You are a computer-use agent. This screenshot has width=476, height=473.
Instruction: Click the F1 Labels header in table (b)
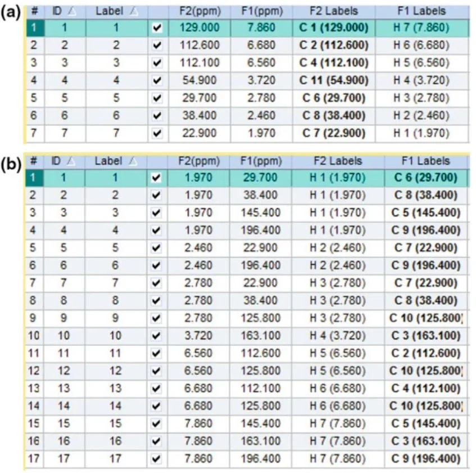(x=425, y=161)
